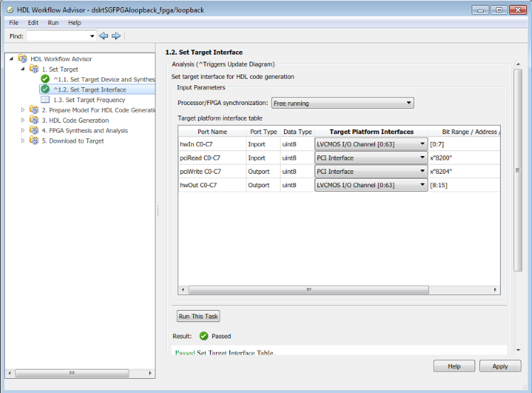The height and width of the screenshot is (393, 532).
Task: Open the Edit menu
Action: (33, 23)
